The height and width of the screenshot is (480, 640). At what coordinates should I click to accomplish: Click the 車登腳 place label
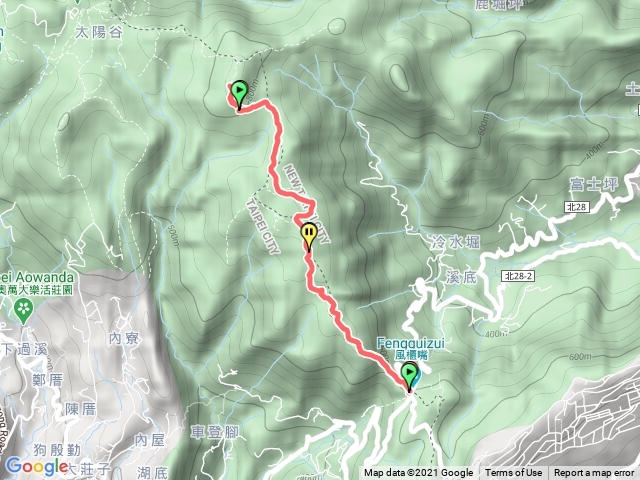pos(215,432)
